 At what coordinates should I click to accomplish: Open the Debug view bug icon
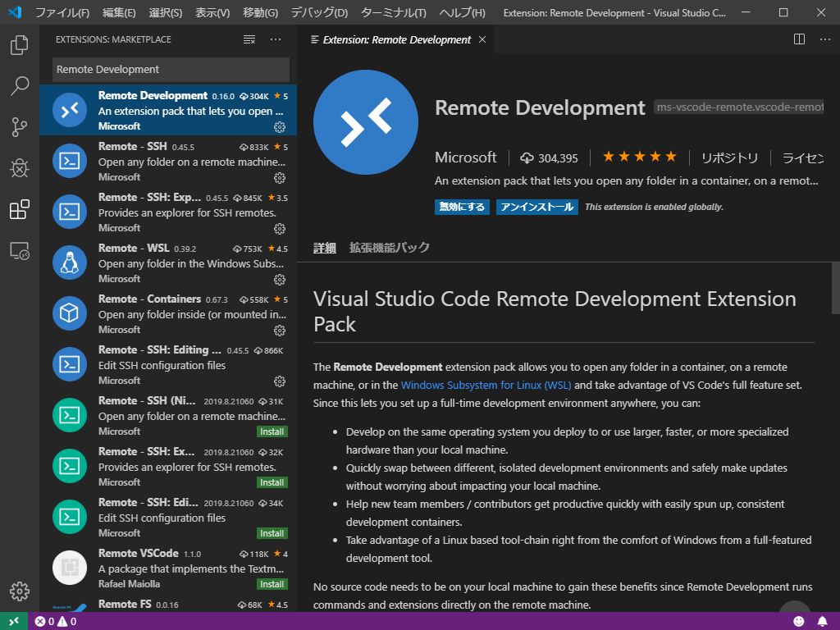pos(20,168)
